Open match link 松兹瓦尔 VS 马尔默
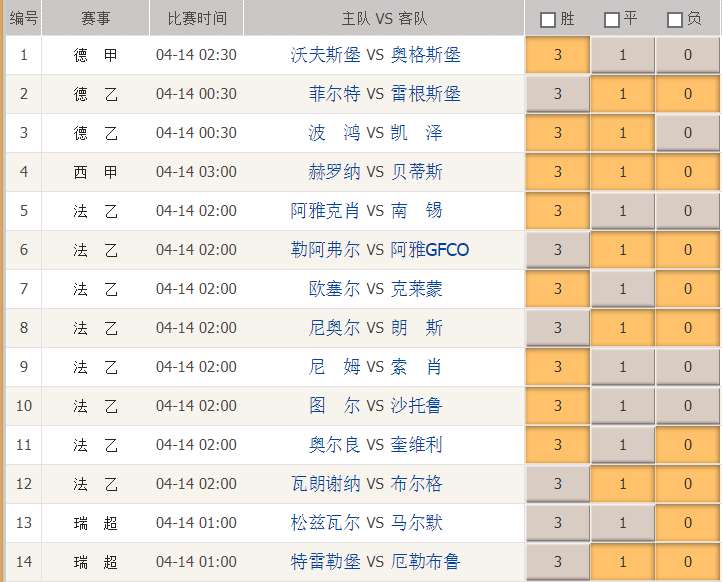Viewport: 722px width, 582px height. [x=367, y=523]
